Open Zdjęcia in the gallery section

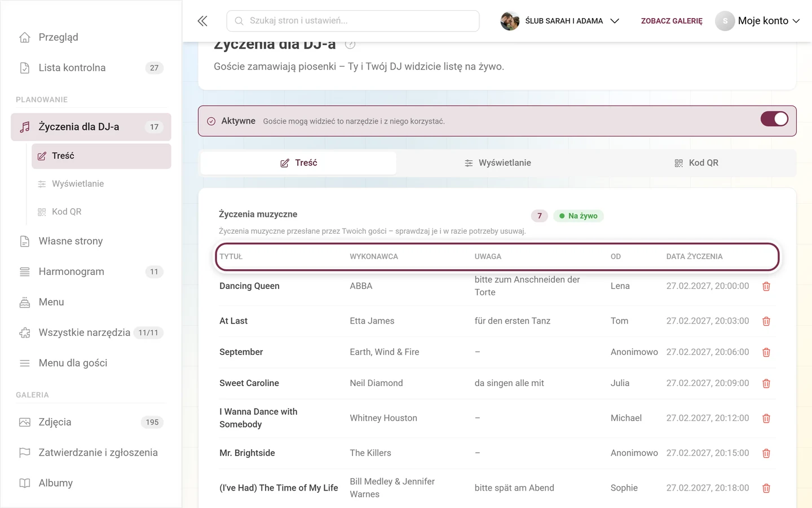click(x=91, y=422)
